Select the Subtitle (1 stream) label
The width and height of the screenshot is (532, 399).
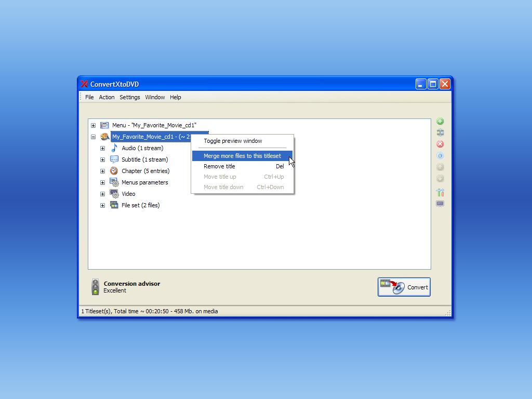145,159
